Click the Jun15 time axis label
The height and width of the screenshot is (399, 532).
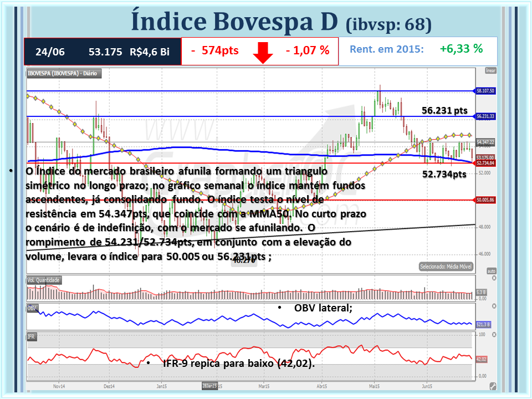pos(427,386)
